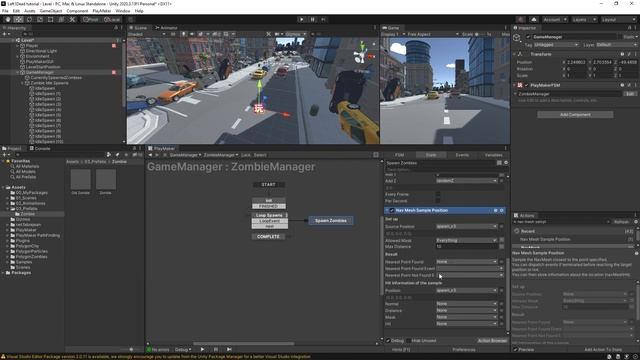Toggle Pivot/Center handle position
640x360 pixels.
point(91,20)
